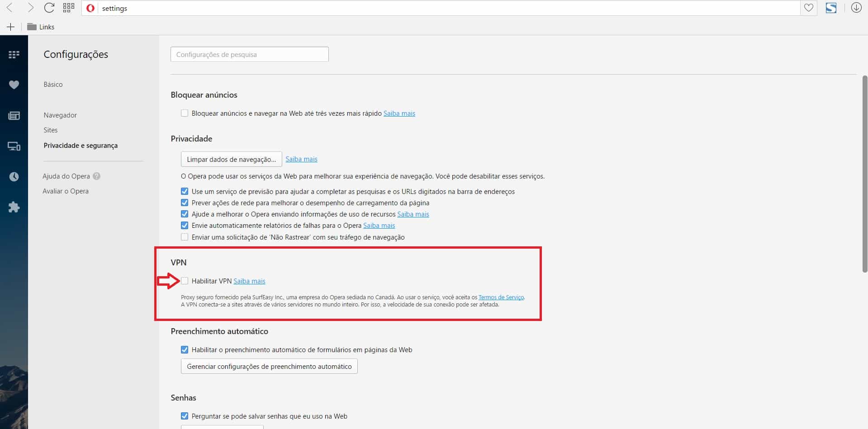Open Speed Dial in the sidebar
Viewport: 868px width, 429px height.
click(x=14, y=55)
